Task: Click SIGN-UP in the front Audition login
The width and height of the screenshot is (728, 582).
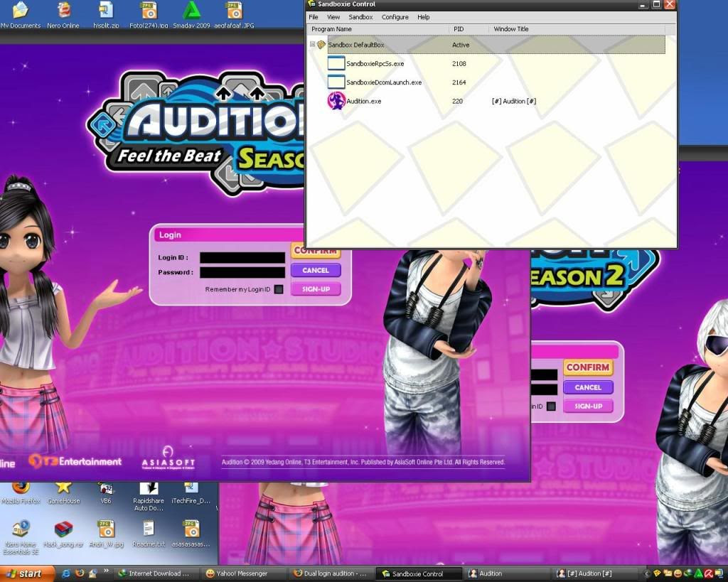Action: coord(316,289)
